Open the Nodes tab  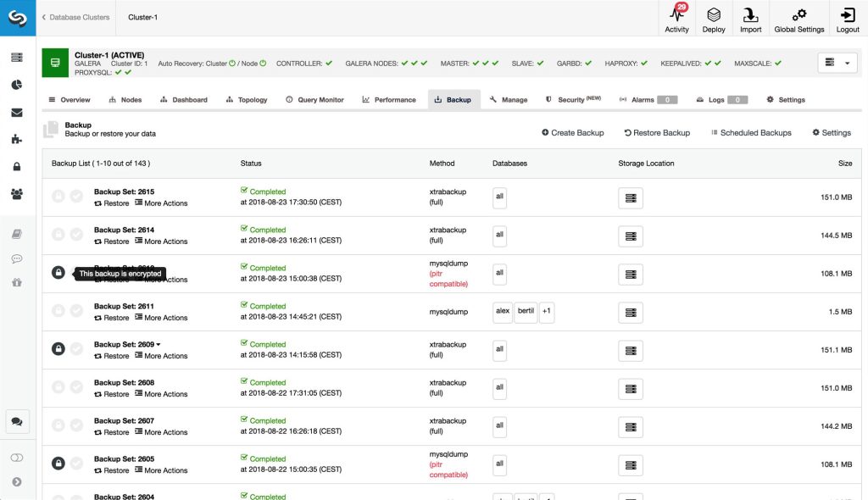coord(125,99)
